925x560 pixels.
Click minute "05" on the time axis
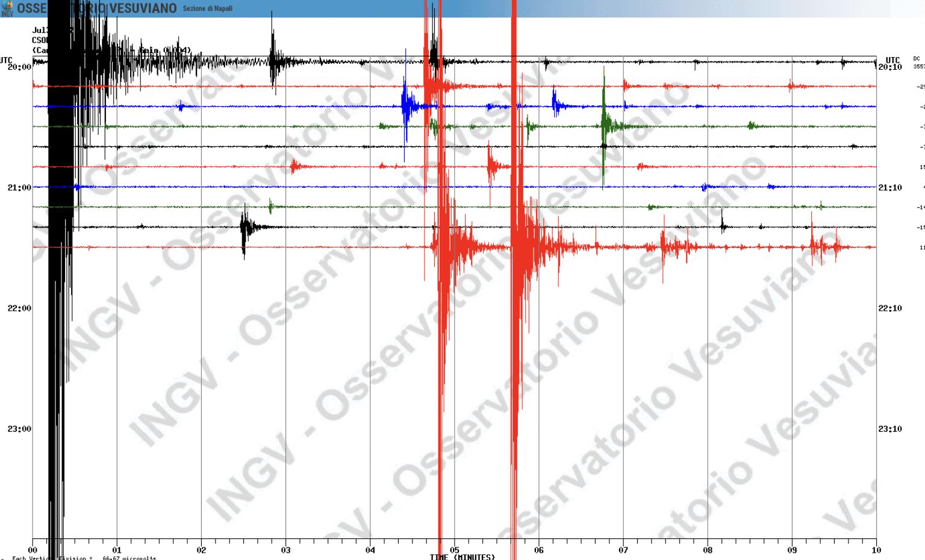point(455,550)
